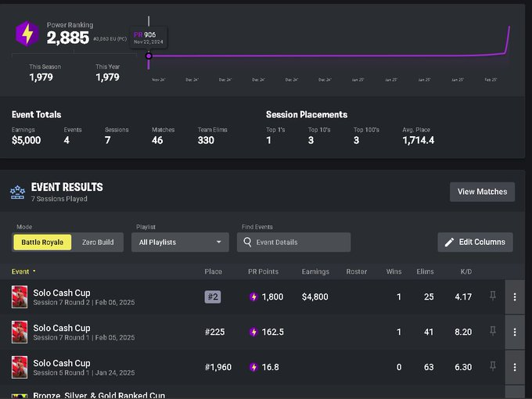Click the Power Ranking value 2,885
The height and width of the screenshot is (399, 532).
coord(68,38)
